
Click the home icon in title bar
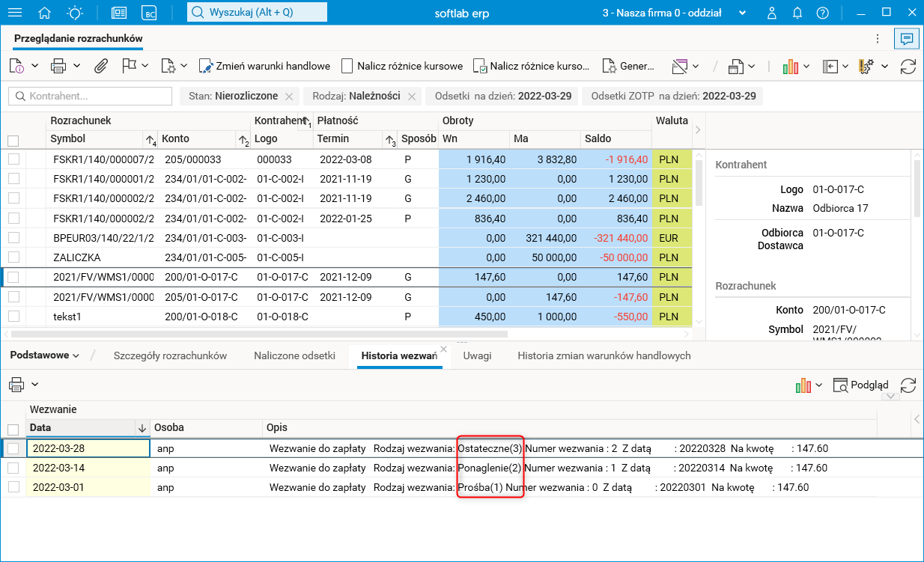point(45,13)
